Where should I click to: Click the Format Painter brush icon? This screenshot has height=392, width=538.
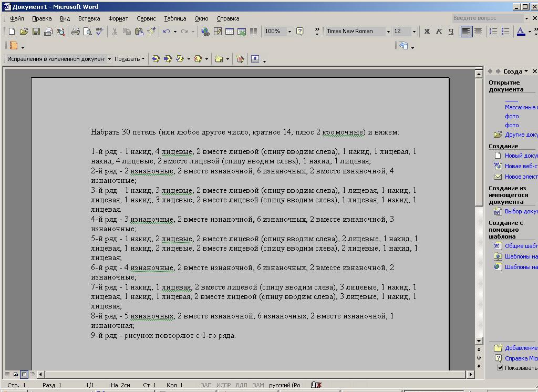click(151, 32)
